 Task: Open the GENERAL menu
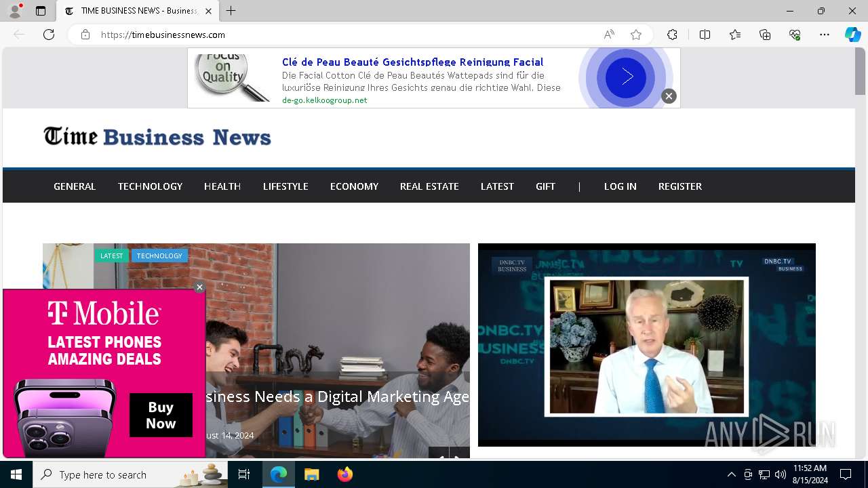pyautogui.click(x=75, y=186)
